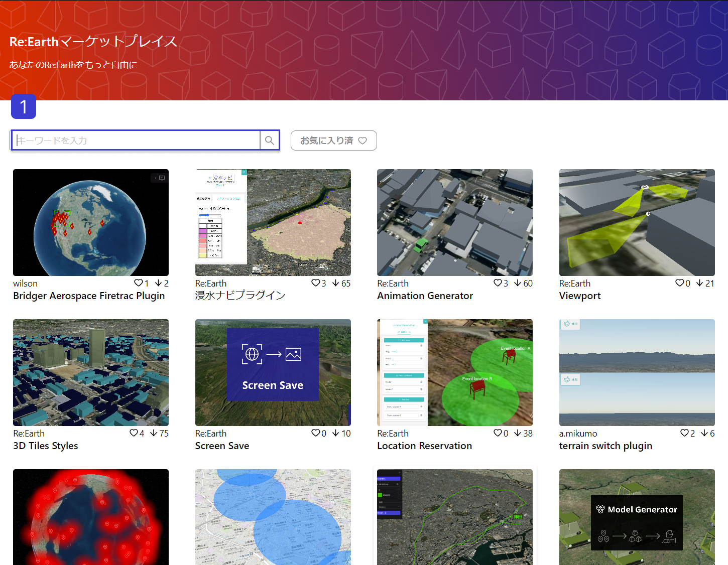Click download arrow on 3D Tiles Styles card
Screen dimensions: 728x565
click(154, 433)
